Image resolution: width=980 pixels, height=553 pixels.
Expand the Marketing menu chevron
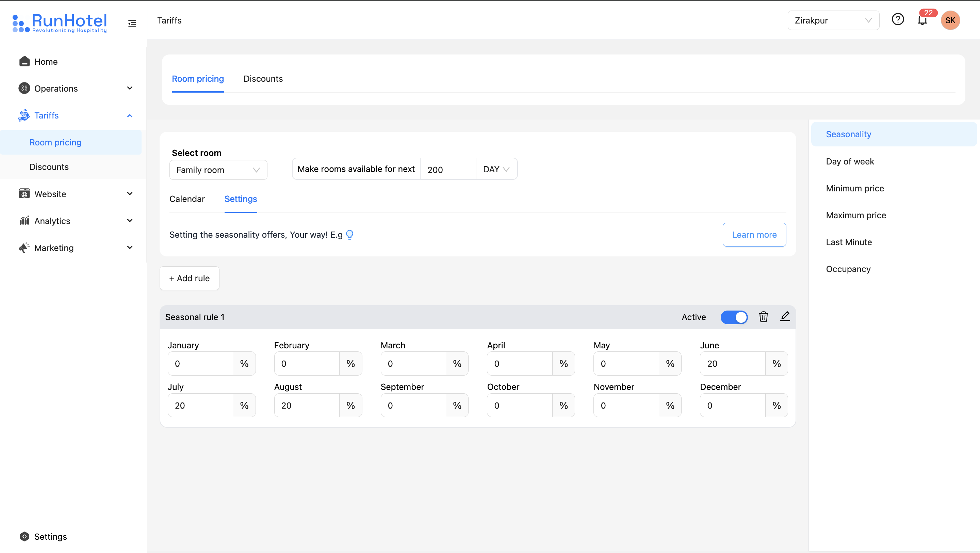coord(130,248)
